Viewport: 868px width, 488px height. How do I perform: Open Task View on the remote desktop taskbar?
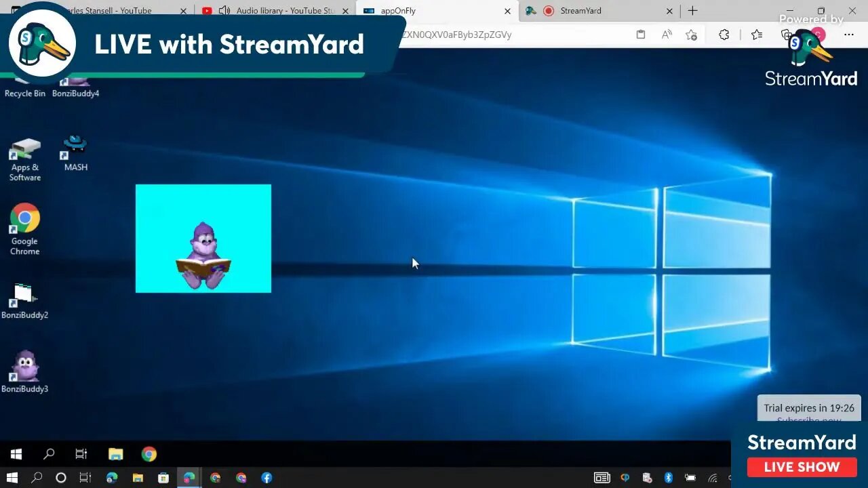point(81,454)
